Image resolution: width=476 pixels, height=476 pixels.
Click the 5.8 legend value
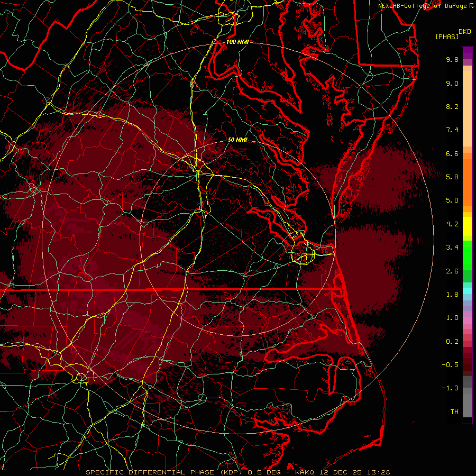452,177
